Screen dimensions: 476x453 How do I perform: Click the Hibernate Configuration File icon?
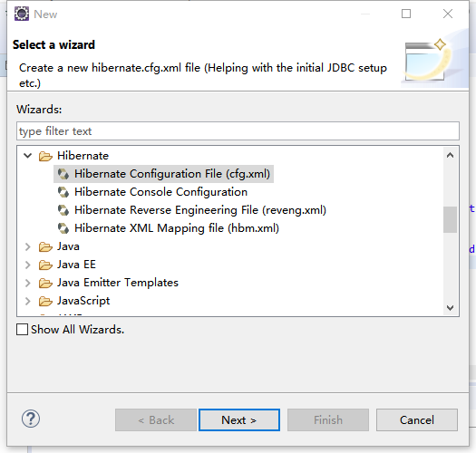point(63,174)
